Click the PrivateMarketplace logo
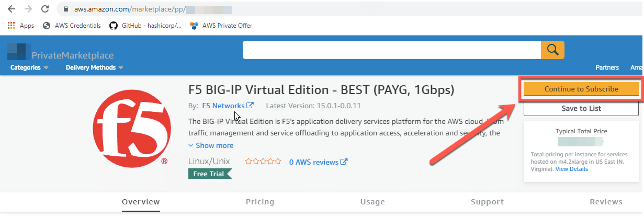Screen dimensions: 644x218 (x=60, y=53)
